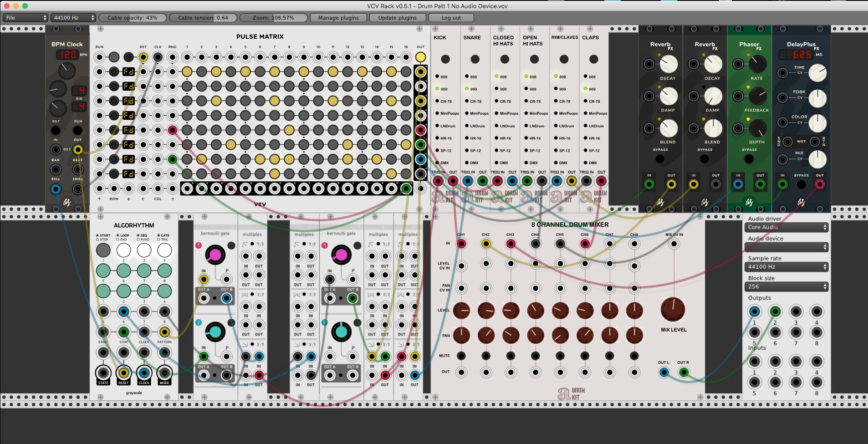868x444 pixels.
Task: Click the MIX LEVEL knob on the mixer
Action: coord(673,310)
